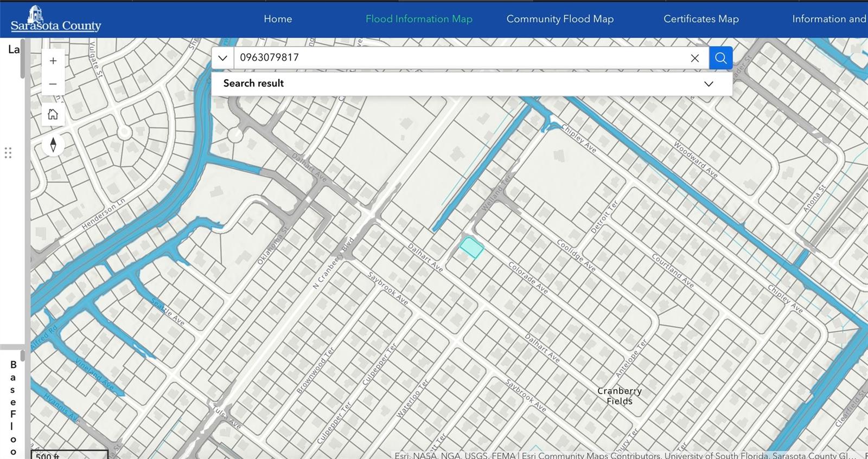868x459 pixels.
Task: Reset map to default home view
Action: click(x=53, y=114)
